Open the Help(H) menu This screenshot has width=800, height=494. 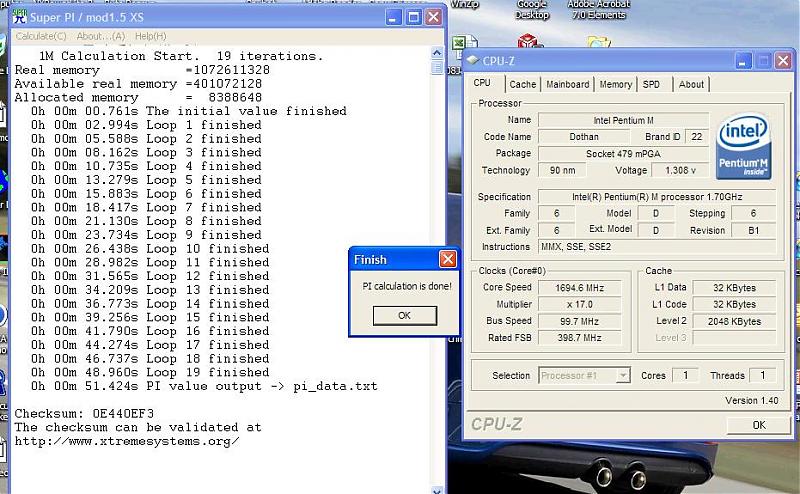click(151, 36)
